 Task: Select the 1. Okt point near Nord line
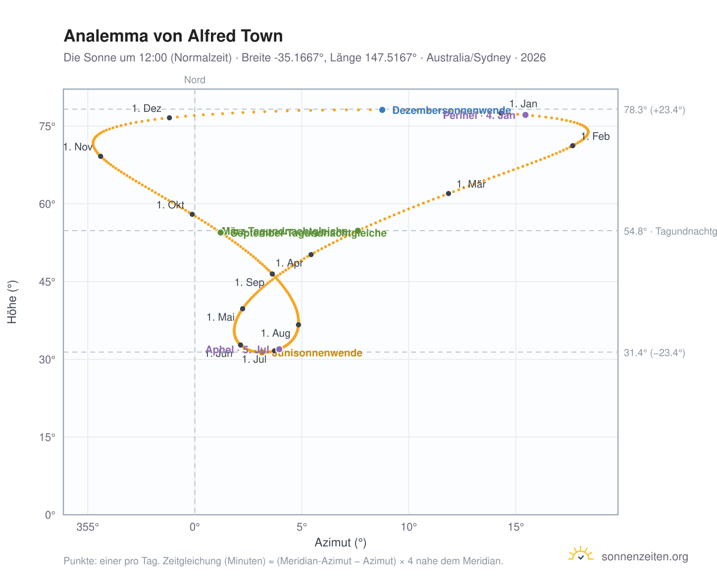(x=192, y=214)
